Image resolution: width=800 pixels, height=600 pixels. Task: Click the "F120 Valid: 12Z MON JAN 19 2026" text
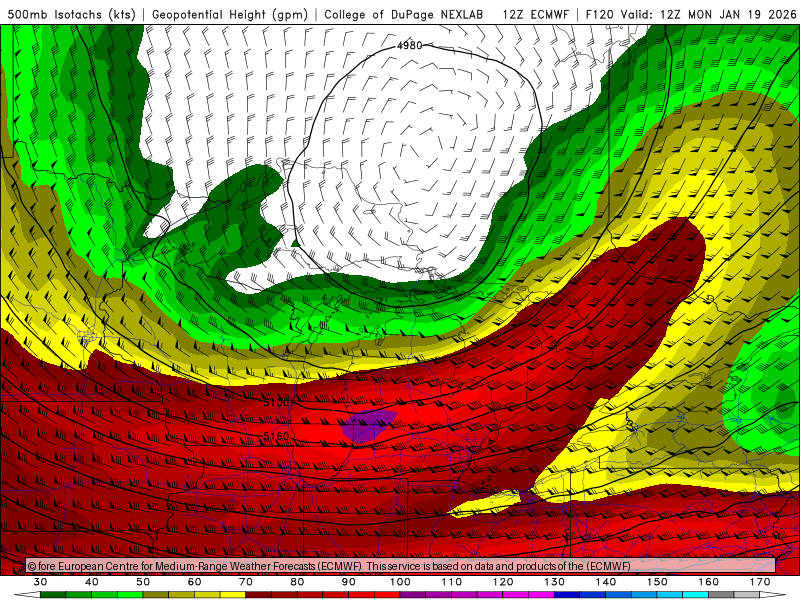[691, 15]
